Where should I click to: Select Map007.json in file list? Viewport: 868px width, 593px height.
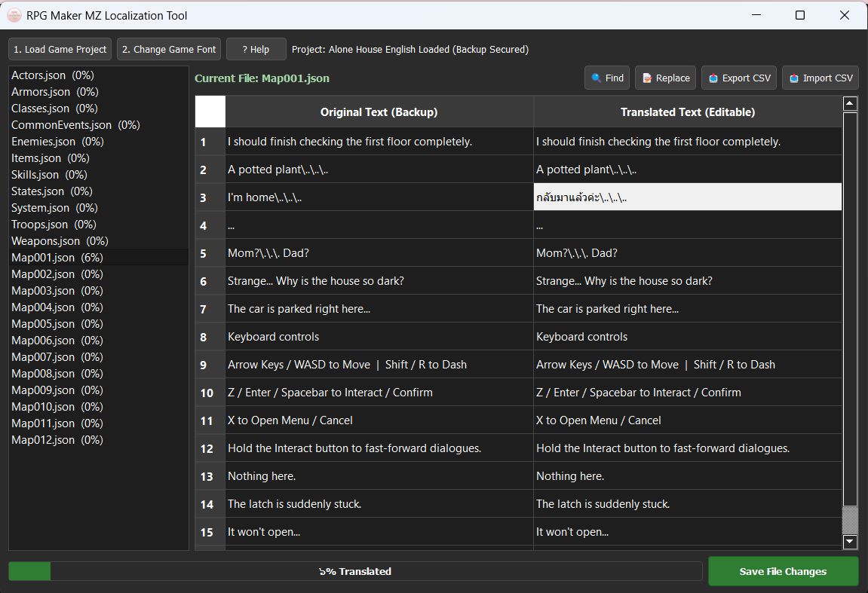click(x=99, y=357)
